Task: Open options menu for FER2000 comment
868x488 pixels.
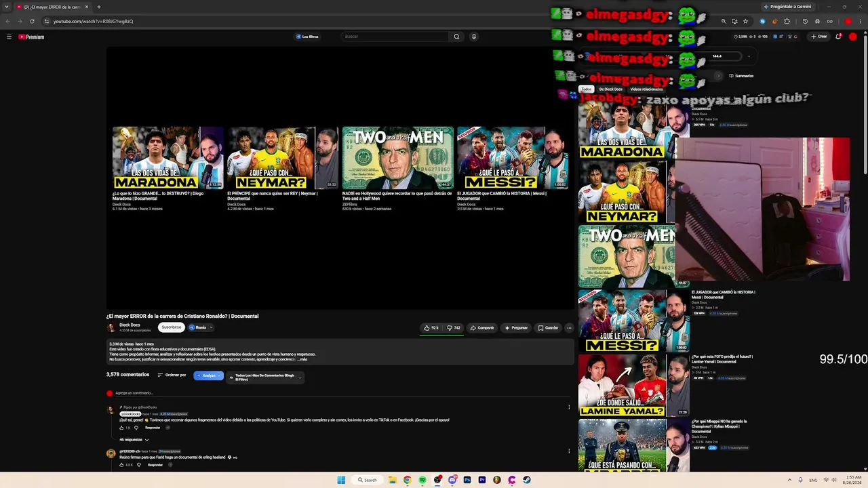Action: pos(569,451)
